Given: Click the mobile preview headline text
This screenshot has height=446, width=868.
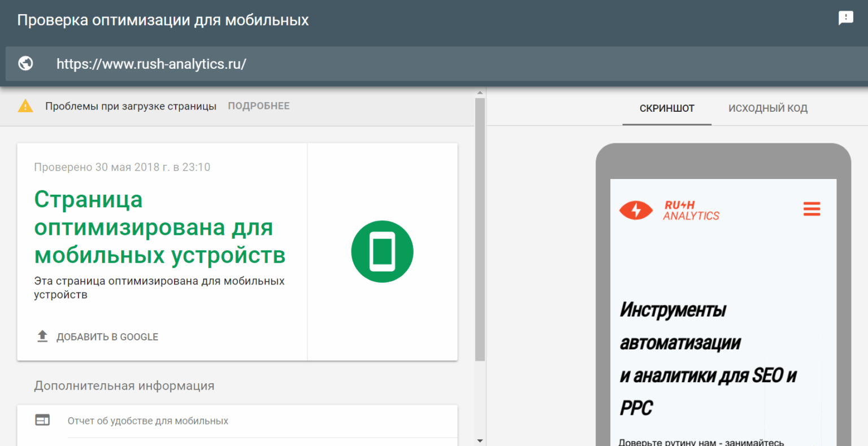Looking at the screenshot, I should point(708,358).
